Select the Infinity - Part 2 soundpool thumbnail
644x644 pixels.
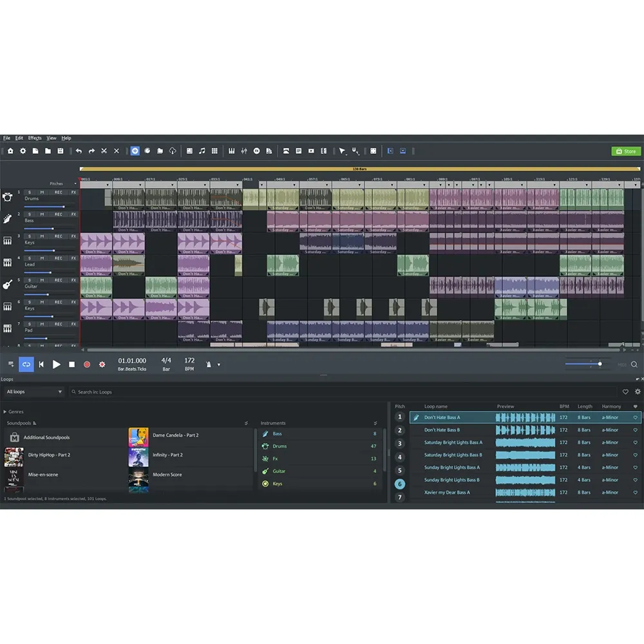coord(138,457)
